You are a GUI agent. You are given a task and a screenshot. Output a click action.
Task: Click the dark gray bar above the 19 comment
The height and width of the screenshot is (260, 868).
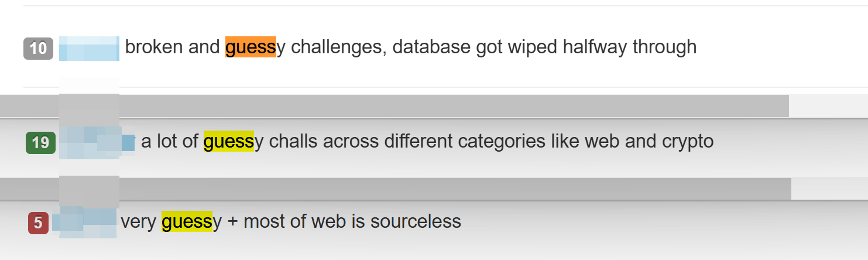[394, 106]
